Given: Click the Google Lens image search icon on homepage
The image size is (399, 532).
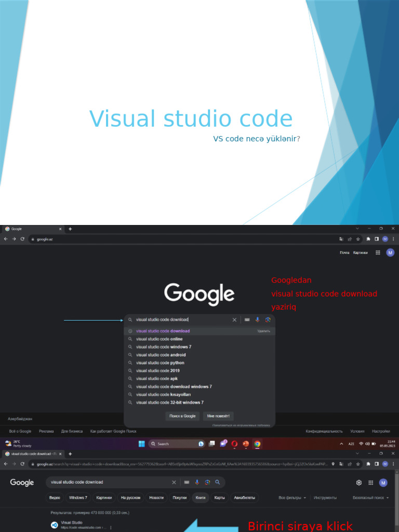Looking at the screenshot, I should pos(268,320).
